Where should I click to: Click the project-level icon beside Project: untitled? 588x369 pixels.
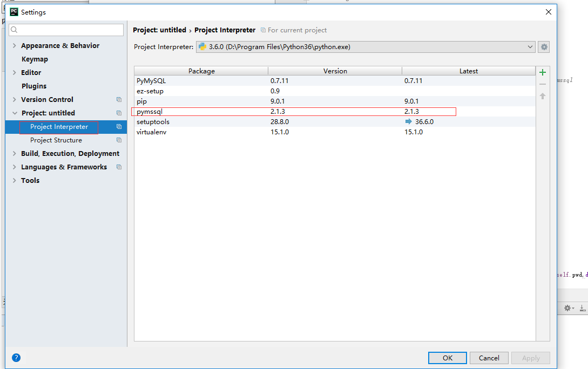coord(119,113)
